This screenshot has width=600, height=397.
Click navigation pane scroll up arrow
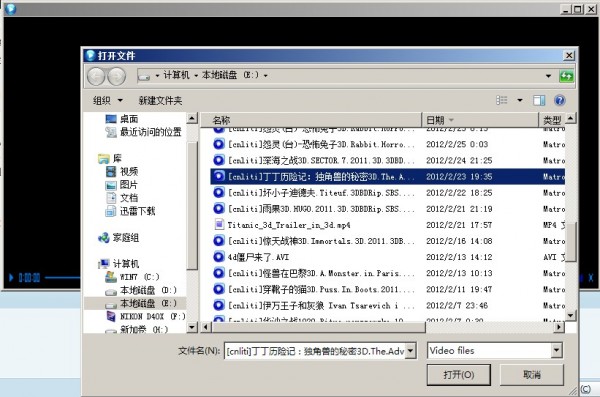click(192, 118)
